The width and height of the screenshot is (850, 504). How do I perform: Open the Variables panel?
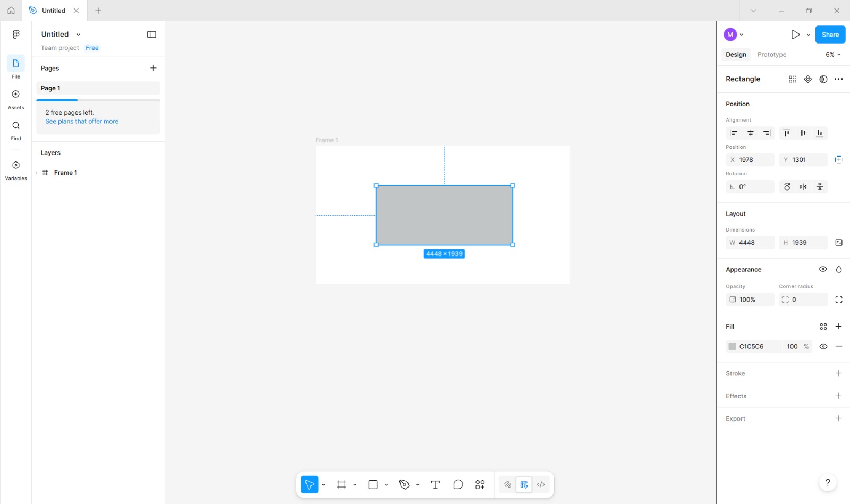point(15,169)
